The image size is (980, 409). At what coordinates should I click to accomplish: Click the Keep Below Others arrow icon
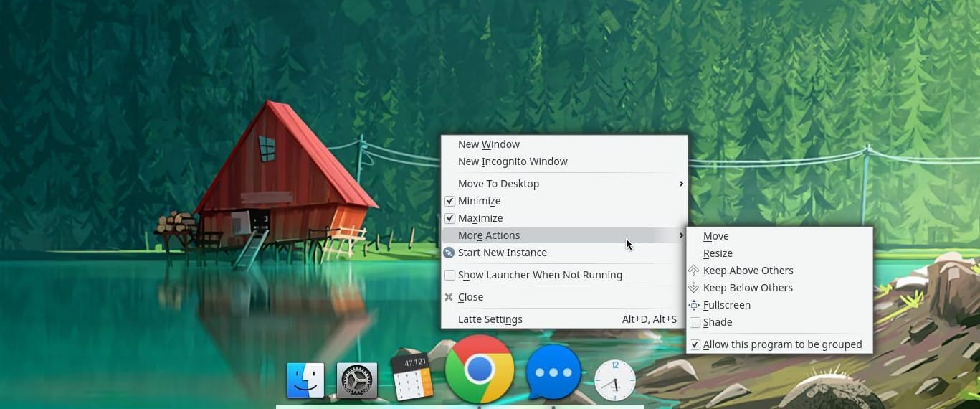pyautogui.click(x=694, y=288)
